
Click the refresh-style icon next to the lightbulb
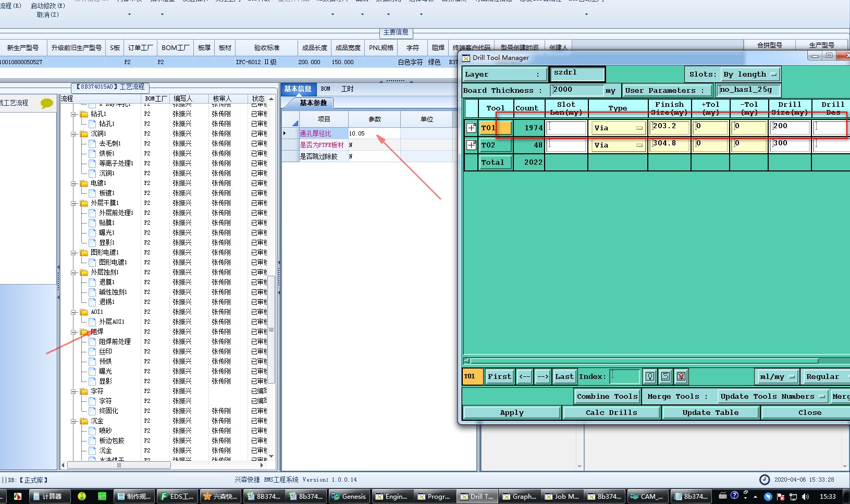(x=666, y=376)
